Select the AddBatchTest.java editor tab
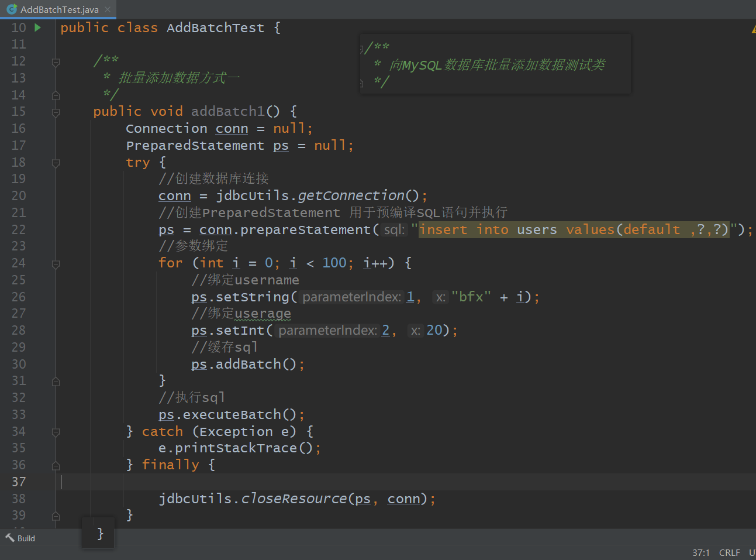 (x=58, y=9)
